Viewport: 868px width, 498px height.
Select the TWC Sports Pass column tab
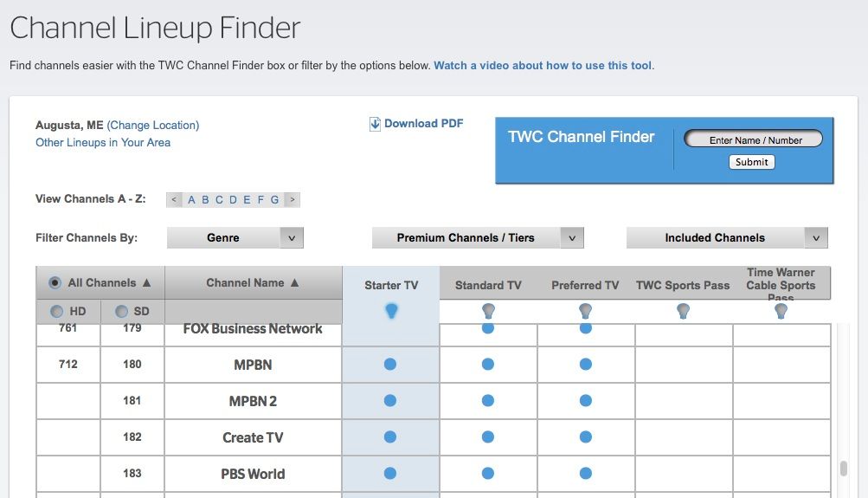coord(683,285)
